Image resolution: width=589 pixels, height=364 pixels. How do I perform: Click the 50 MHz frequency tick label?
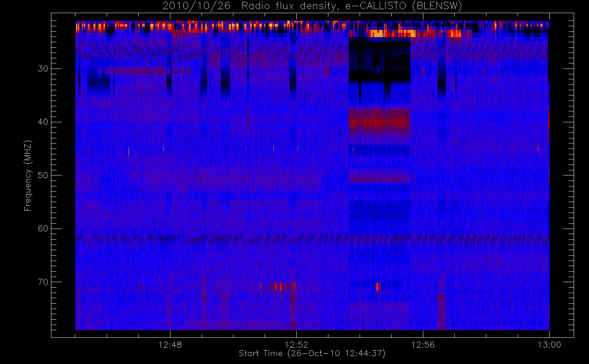(x=43, y=175)
